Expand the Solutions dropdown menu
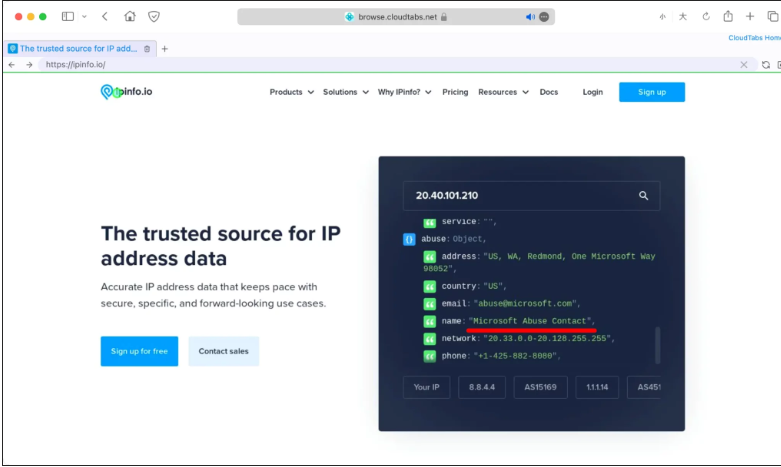 [x=345, y=92]
